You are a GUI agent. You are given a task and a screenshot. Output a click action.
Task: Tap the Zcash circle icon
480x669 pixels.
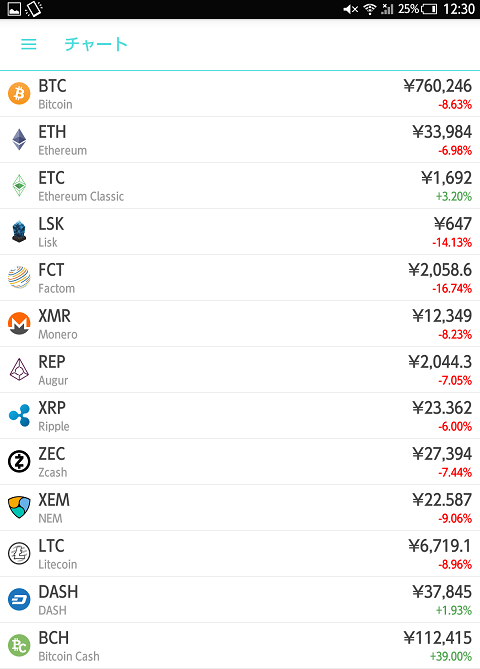point(19,462)
